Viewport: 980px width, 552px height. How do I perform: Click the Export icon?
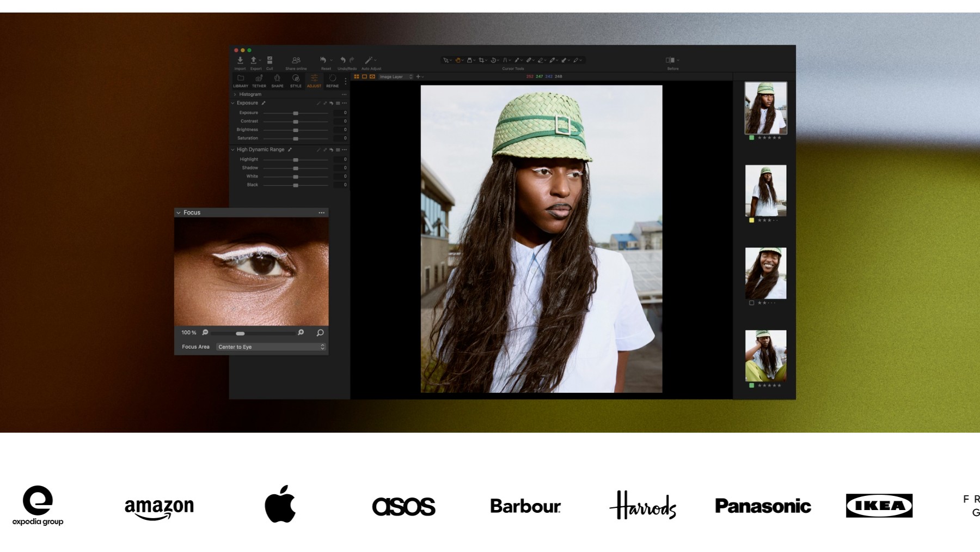coord(253,60)
